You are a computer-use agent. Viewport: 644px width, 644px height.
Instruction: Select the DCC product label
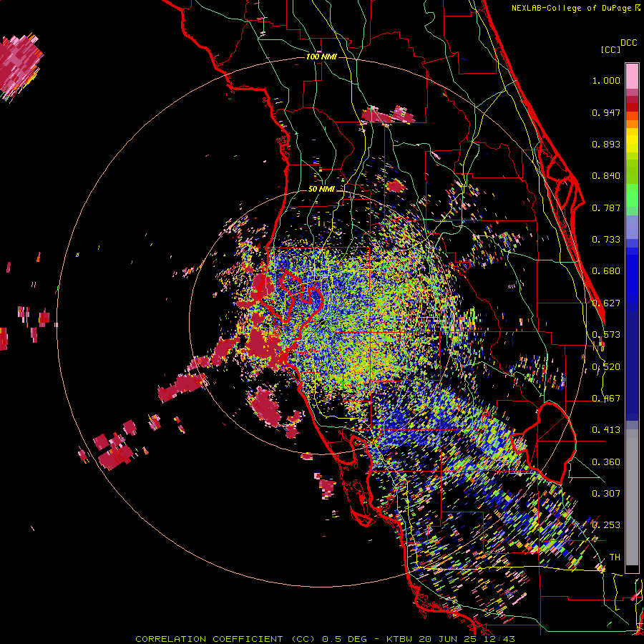point(628,43)
